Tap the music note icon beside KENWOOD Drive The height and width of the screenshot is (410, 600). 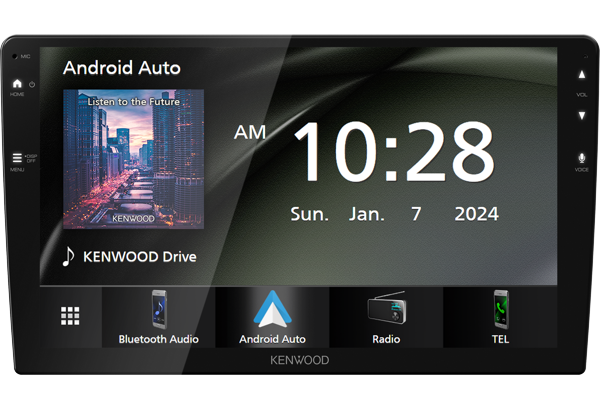point(68,256)
